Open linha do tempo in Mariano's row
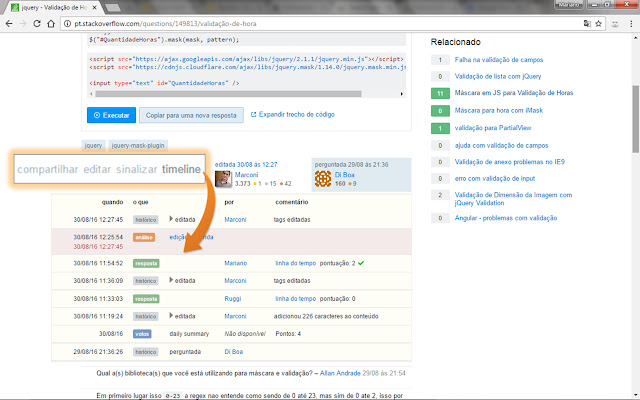This screenshot has height=400, width=640. 296,263
